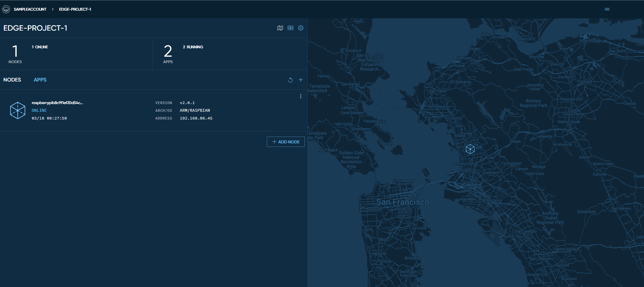Click the 2 APPS summary count
The image size is (644, 287).
pos(168,54)
